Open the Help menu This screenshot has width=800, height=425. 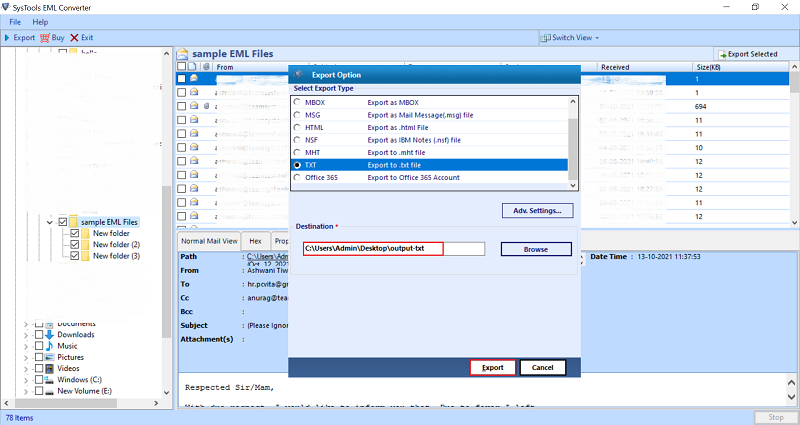tap(40, 22)
